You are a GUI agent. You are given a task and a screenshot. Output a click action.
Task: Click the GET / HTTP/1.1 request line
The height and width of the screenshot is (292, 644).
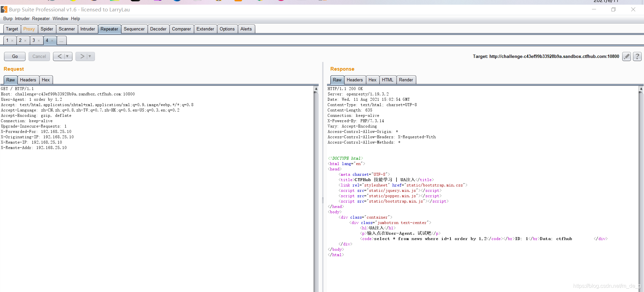coord(17,89)
